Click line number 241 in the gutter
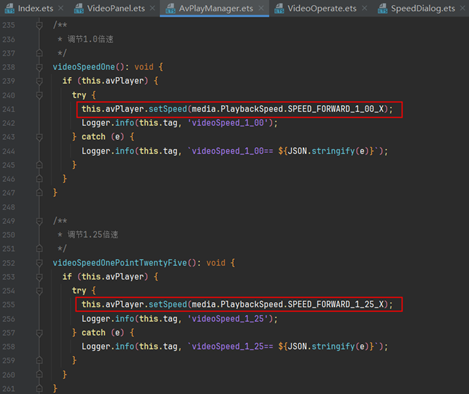The width and height of the screenshot is (469, 394). point(9,109)
